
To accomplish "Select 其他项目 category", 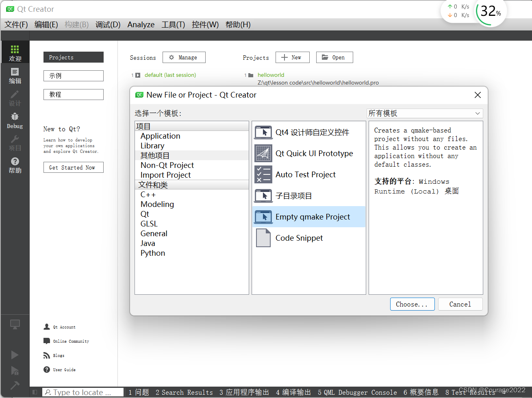I will pyautogui.click(x=191, y=155).
